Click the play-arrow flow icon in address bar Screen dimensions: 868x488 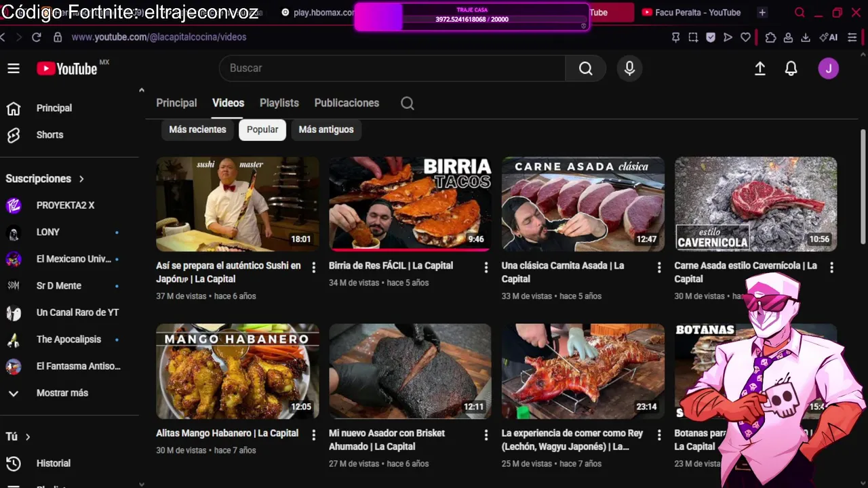coord(728,37)
